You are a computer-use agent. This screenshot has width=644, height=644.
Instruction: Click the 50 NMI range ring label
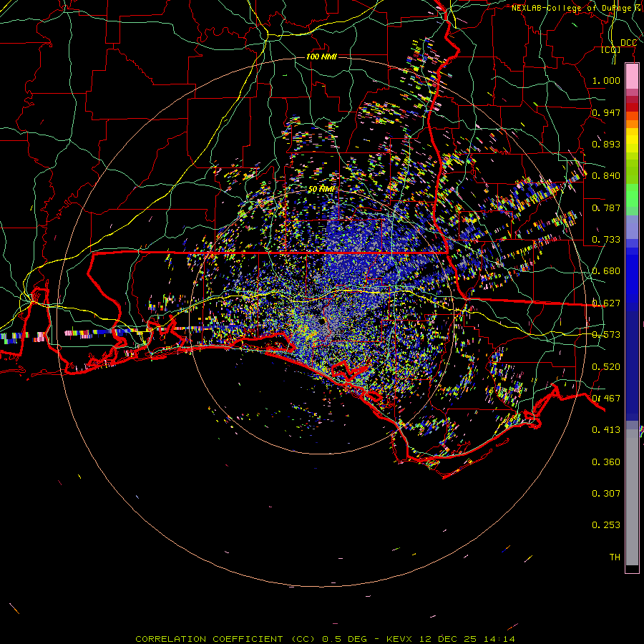[x=321, y=190]
